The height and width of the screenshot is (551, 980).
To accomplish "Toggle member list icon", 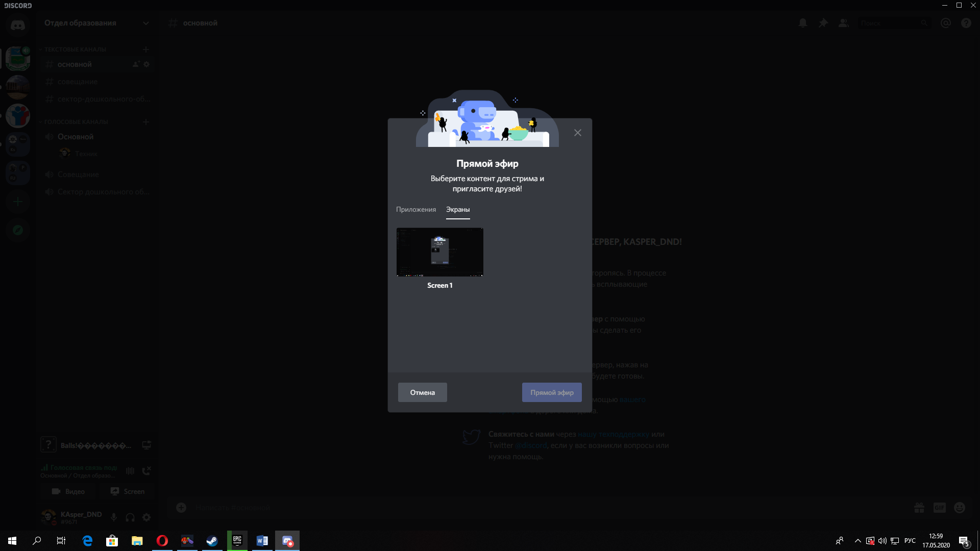I will coord(844,23).
